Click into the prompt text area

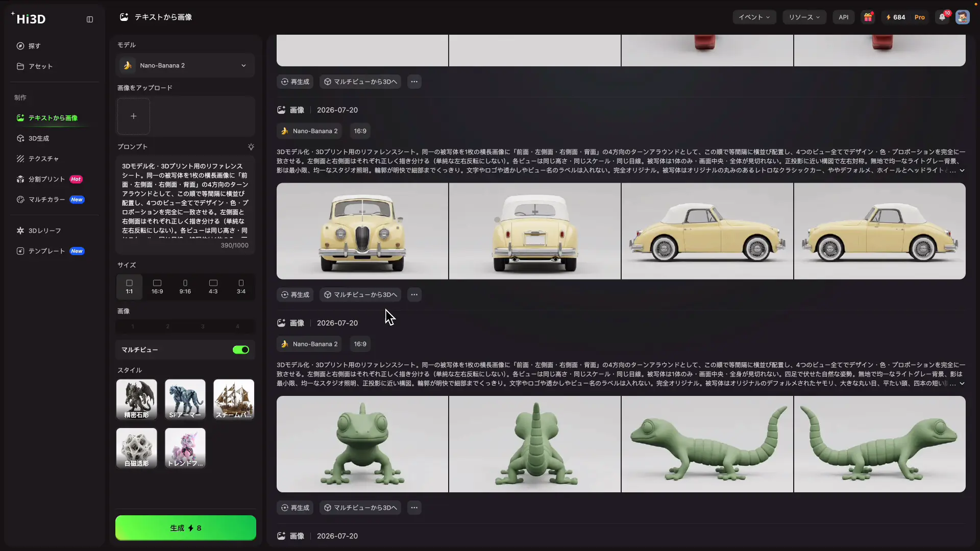click(x=185, y=202)
